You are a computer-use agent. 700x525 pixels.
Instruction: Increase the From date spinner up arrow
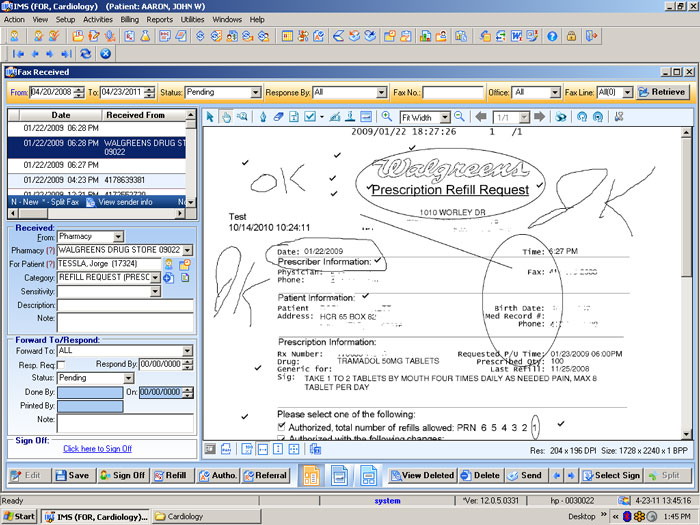click(79, 89)
